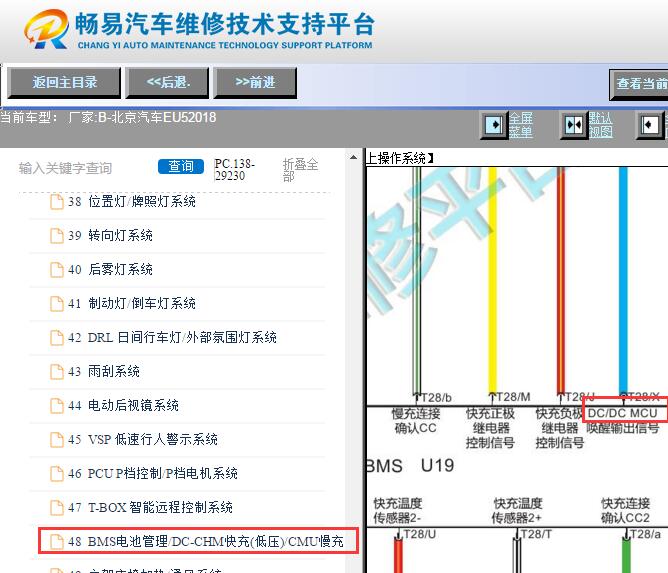Image resolution: width=668 pixels, height=573 pixels.
Task: Open 48 BMS电池管理/DC-CHM快充 entry
Action: 199,541
